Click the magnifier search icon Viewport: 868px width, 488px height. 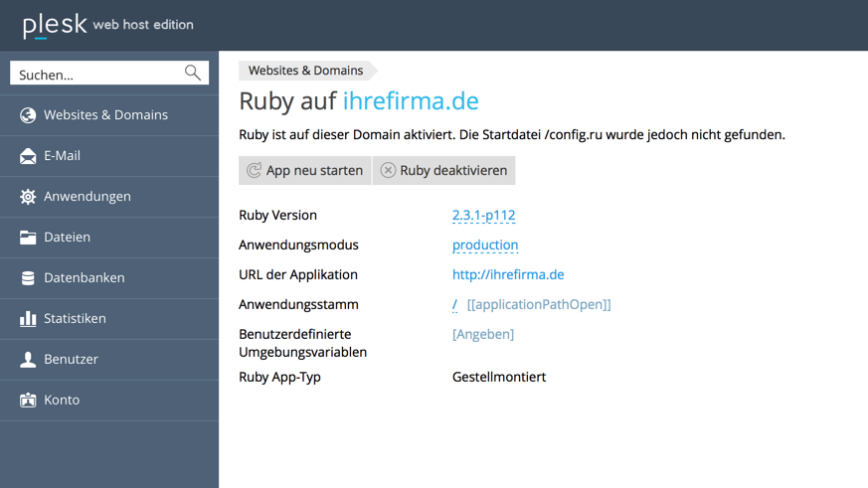pyautogui.click(x=193, y=74)
